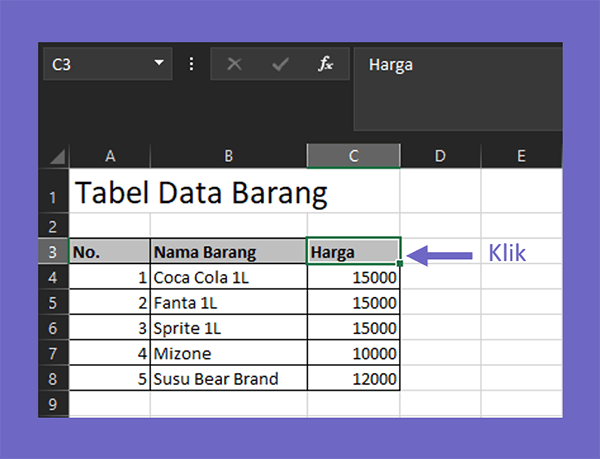Click the Susu Bear Brand cell
The height and width of the screenshot is (459, 600).
(x=228, y=378)
